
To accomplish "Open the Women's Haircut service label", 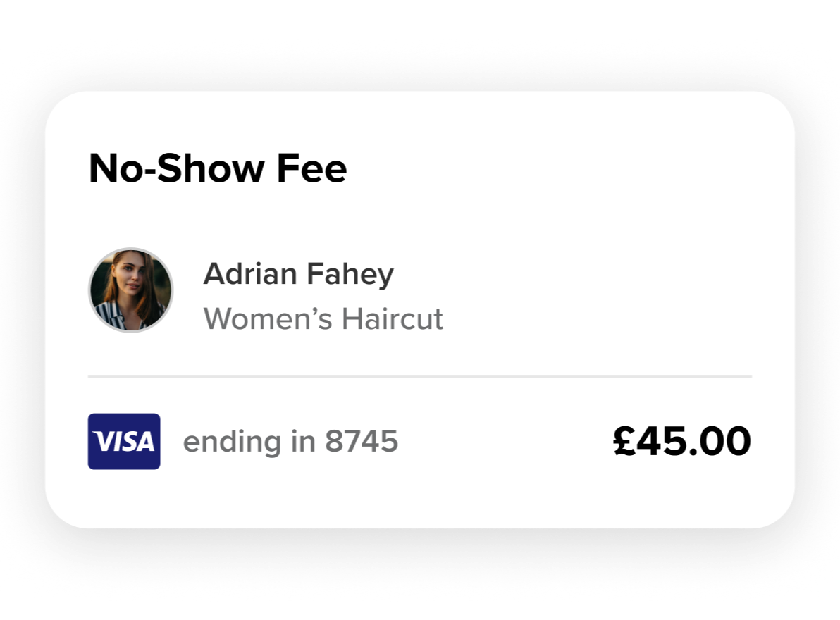I will [x=323, y=318].
